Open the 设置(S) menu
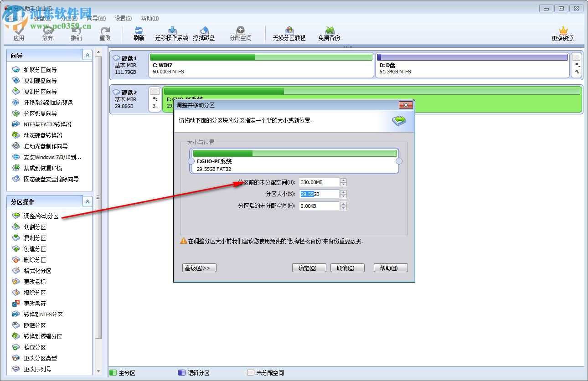 coord(123,18)
